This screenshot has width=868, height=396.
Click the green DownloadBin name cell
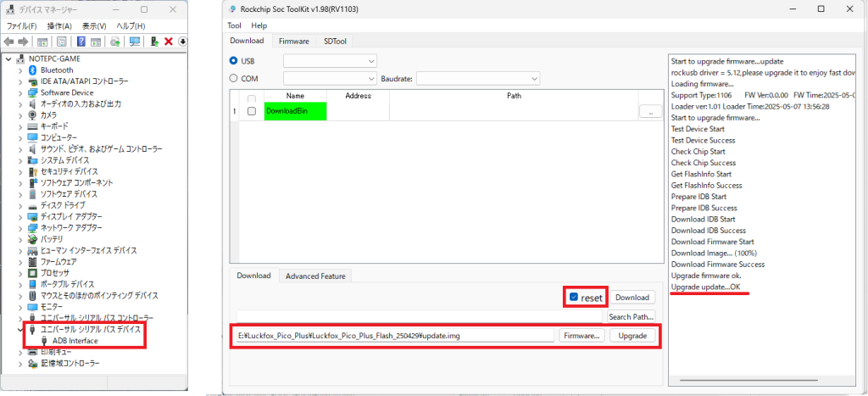(x=295, y=111)
